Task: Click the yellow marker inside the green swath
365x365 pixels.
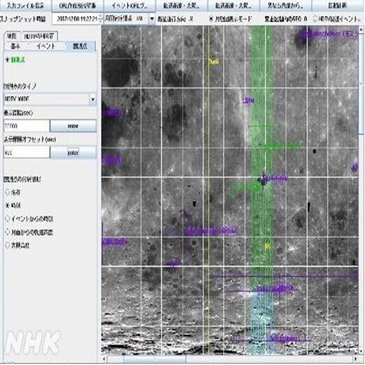Action: click(267, 247)
